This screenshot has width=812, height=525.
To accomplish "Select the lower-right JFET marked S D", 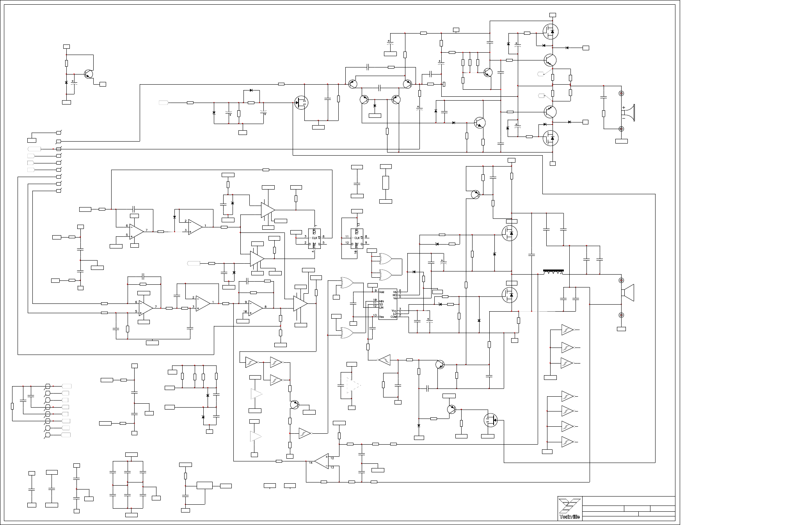I will 490,420.
